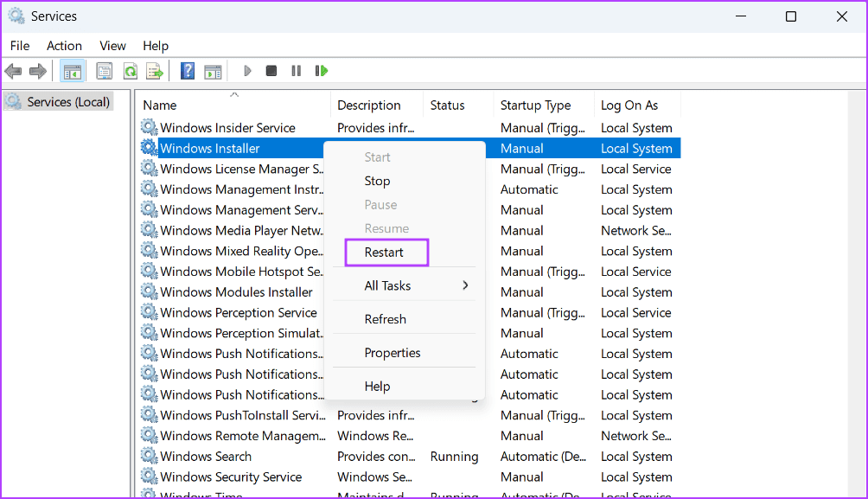Click the gear icon beside Windows Mixed Reality
The image size is (868, 499).
[x=149, y=250]
